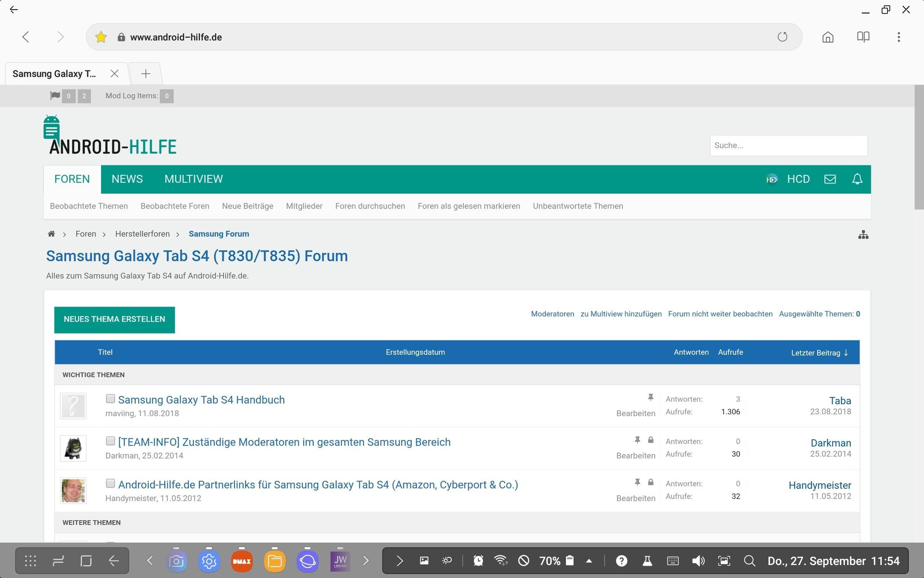Open the apps grid in the taskbar
Viewport: 924px width, 578px height.
[30, 561]
